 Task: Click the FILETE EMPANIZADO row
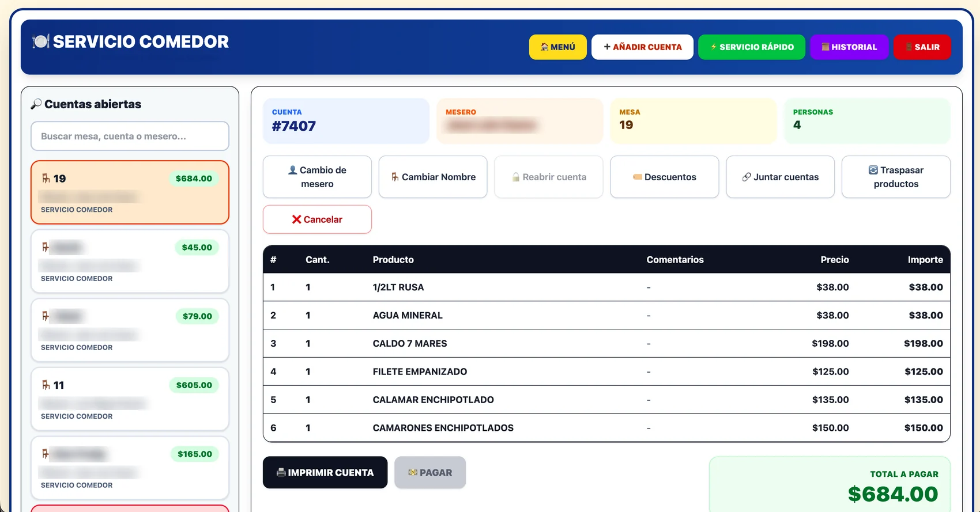pos(606,371)
